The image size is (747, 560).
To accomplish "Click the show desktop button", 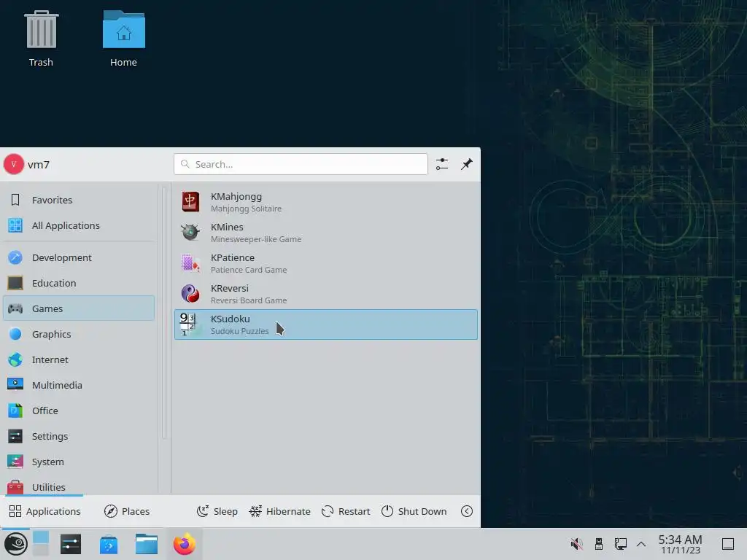I will [x=728, y=544].
